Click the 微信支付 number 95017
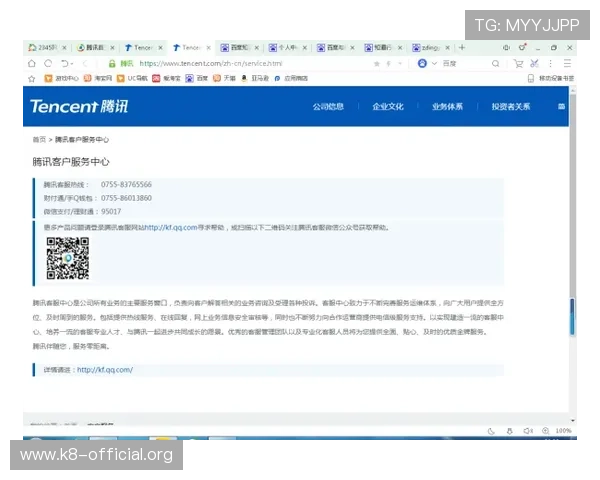Image resolution: width=600 pixels, height=480 pixels. click(111, 211)
